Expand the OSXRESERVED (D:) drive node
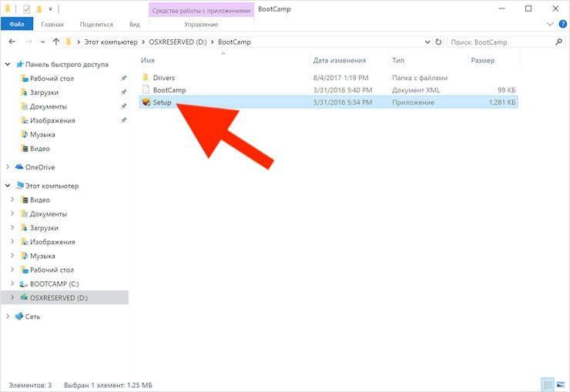Image resolution: width=570 pixels, height=392 pixels. coord(12,297)
